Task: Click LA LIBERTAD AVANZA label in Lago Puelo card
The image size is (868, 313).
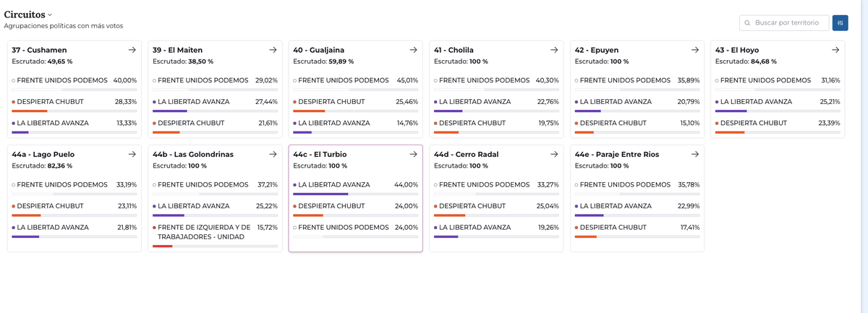Action: tap(53, 228)
